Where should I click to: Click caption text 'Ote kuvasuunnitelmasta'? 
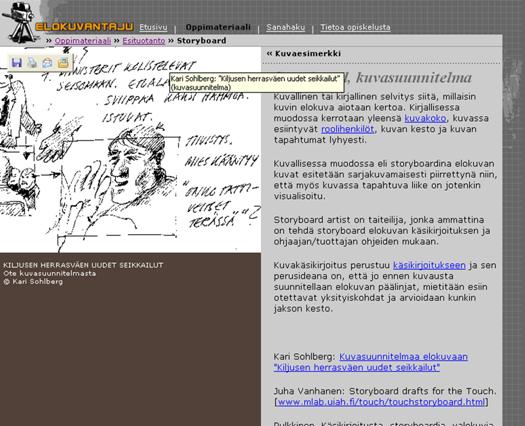tap(50, 273)
